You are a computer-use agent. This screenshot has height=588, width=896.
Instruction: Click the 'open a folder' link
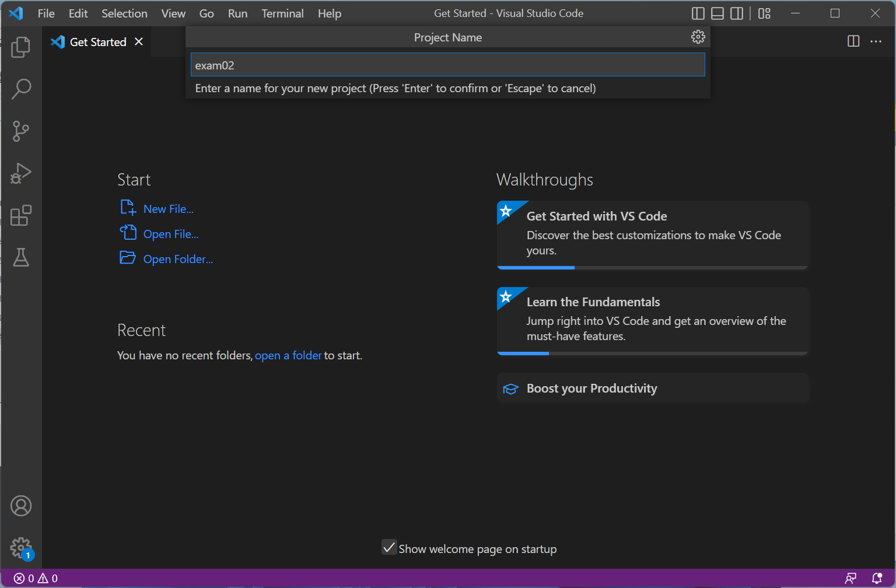click(x=288, y=355)
